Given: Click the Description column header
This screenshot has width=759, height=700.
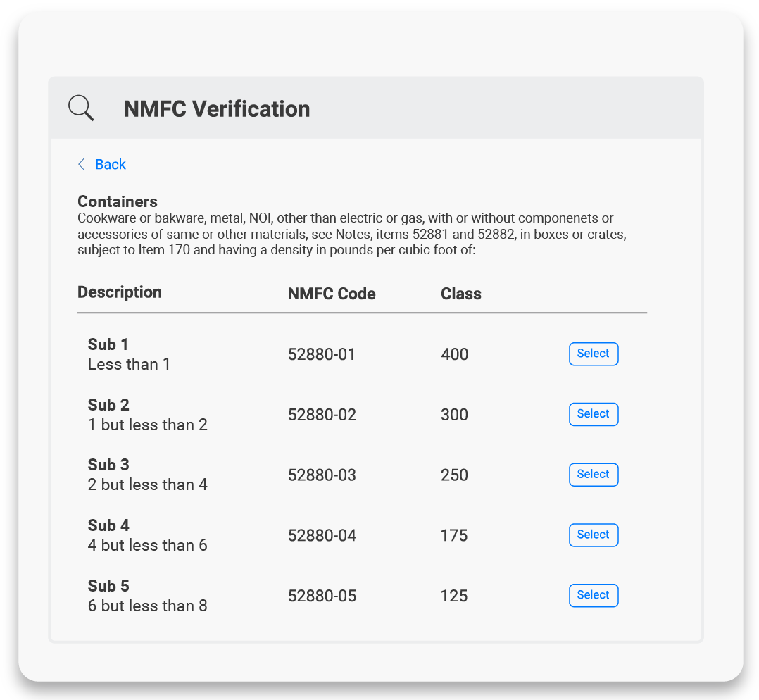Looking at the screenshot, I should [120, 292].
